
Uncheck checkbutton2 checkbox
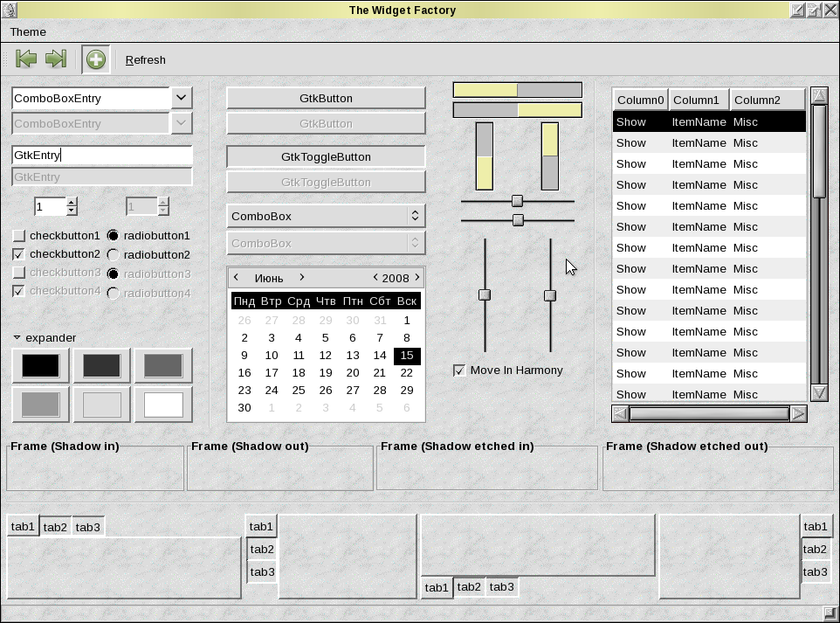pyautogui.click(x=18, y=254)
